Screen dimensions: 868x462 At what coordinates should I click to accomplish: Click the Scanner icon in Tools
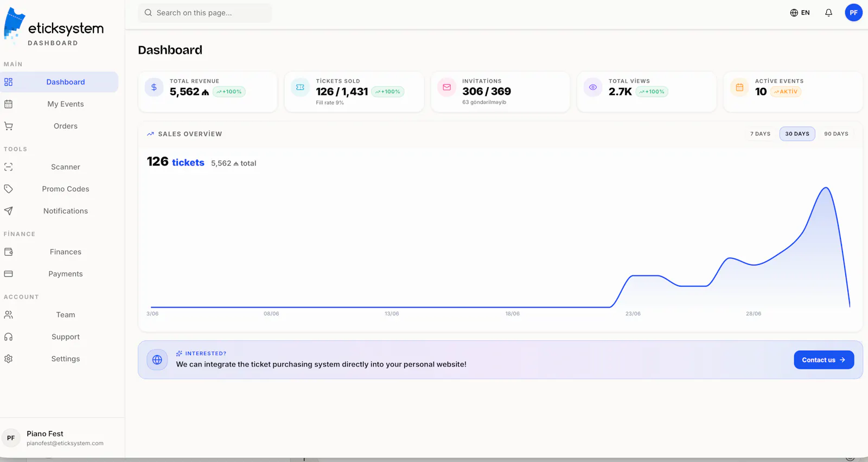click(8, 167)
